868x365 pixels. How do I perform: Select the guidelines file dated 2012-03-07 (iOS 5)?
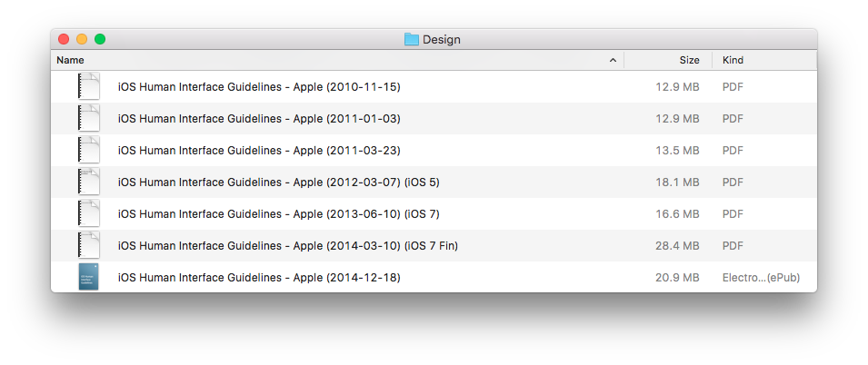(278, 182)
